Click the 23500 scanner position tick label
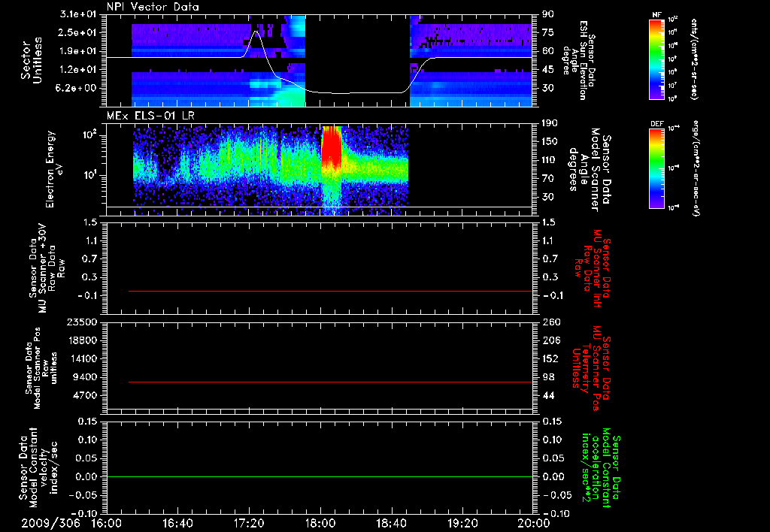Image resolution: width=770 pixels, height=532 pixels. (83, 322)
